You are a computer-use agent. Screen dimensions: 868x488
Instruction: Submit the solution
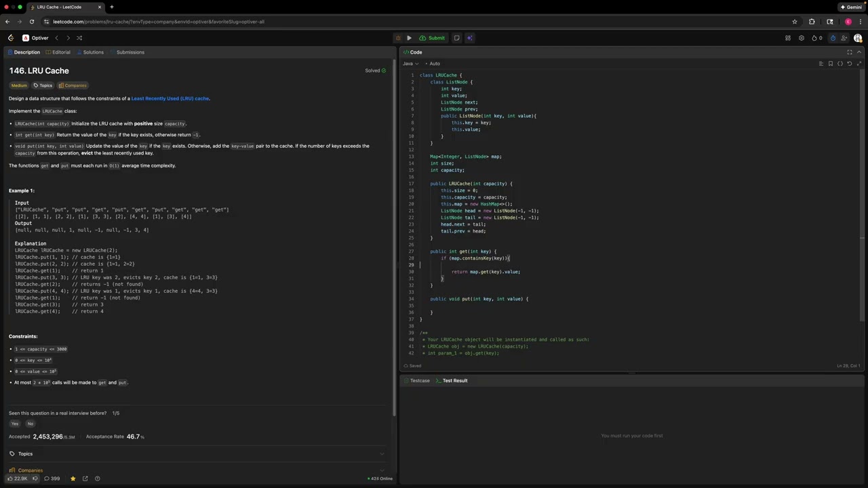click(432, 38)
